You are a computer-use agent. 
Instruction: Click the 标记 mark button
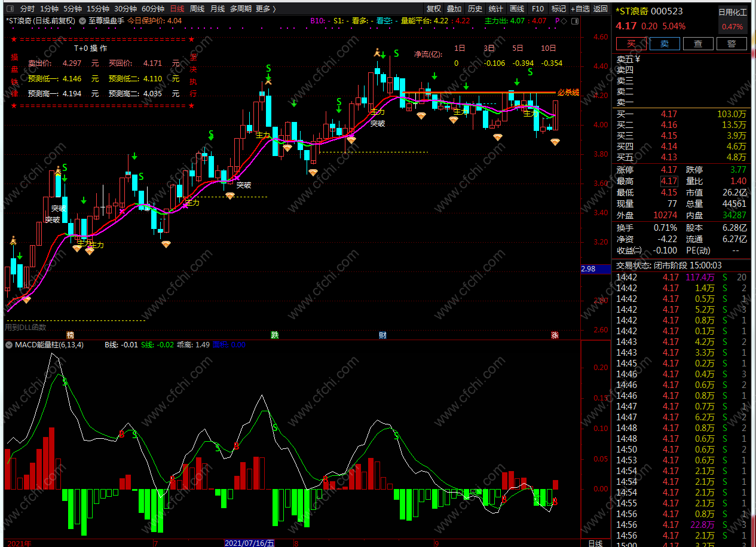559,9
